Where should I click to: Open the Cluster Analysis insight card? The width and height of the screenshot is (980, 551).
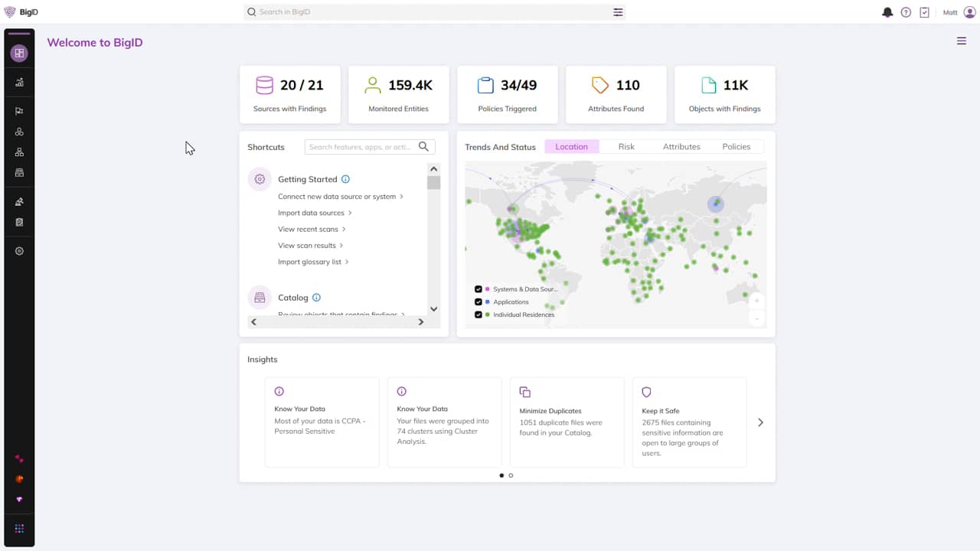coord(445,422)
